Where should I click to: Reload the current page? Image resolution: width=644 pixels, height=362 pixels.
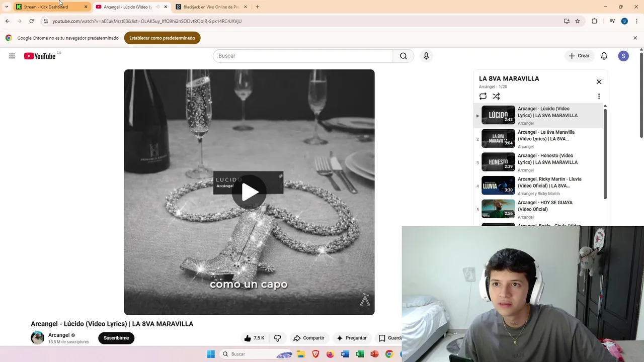32,21
